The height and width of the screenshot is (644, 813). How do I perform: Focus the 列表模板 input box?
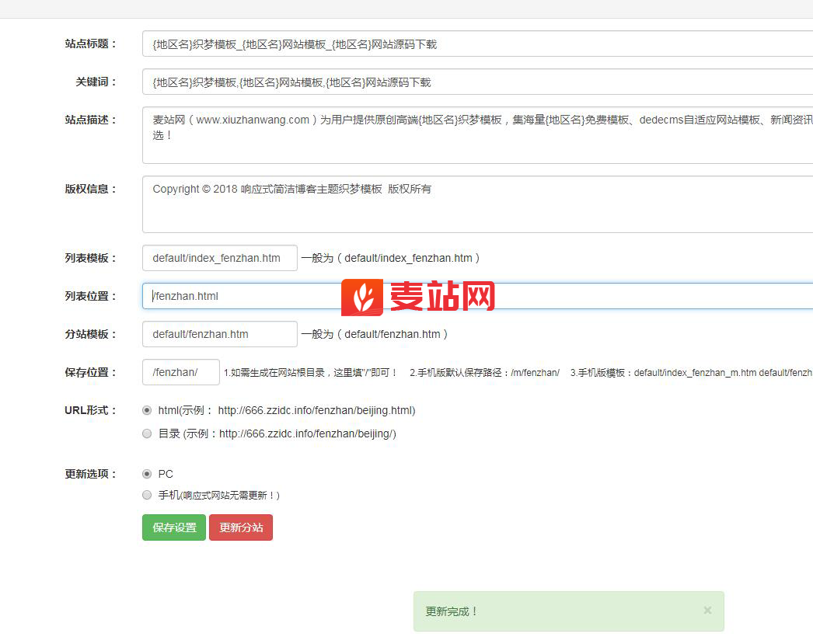pos(219,258)
